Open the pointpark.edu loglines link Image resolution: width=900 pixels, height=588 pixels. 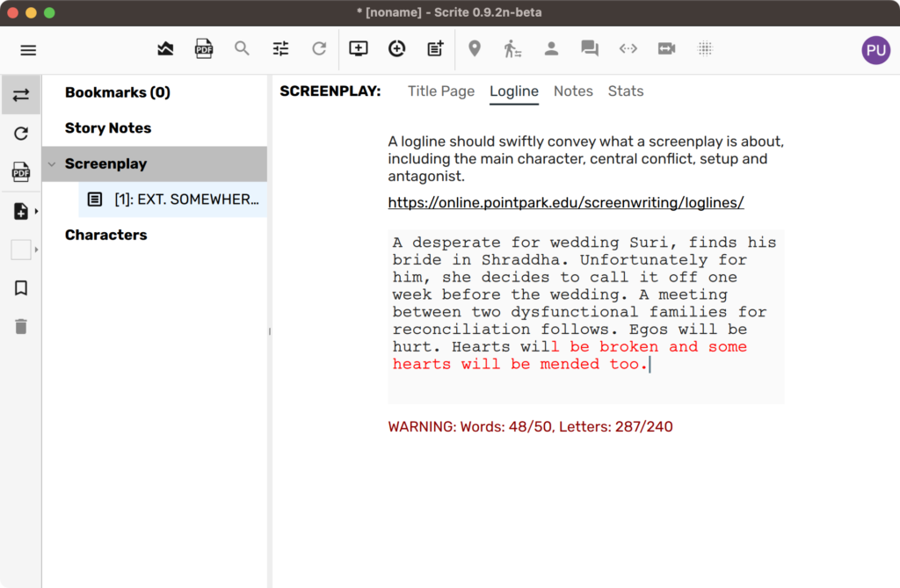point(565,202)
